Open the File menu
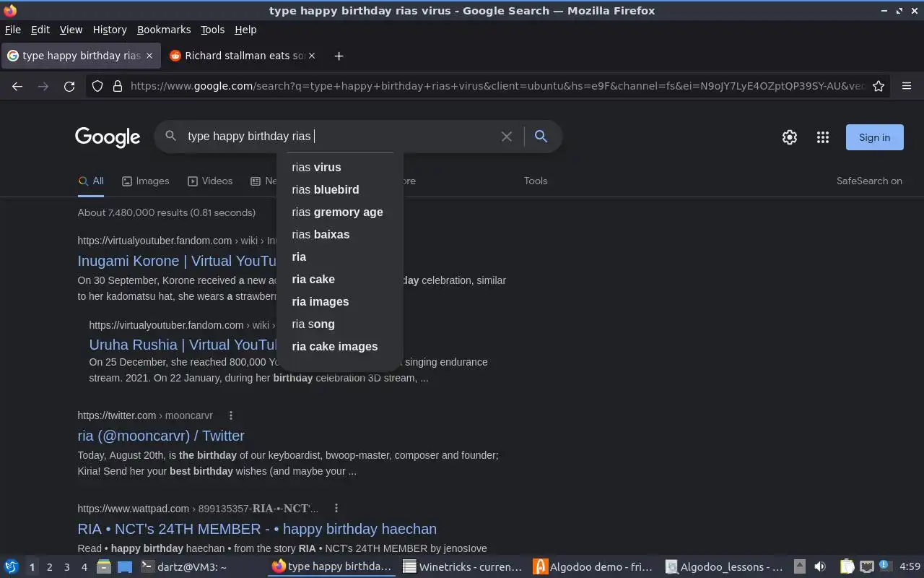 13,30
